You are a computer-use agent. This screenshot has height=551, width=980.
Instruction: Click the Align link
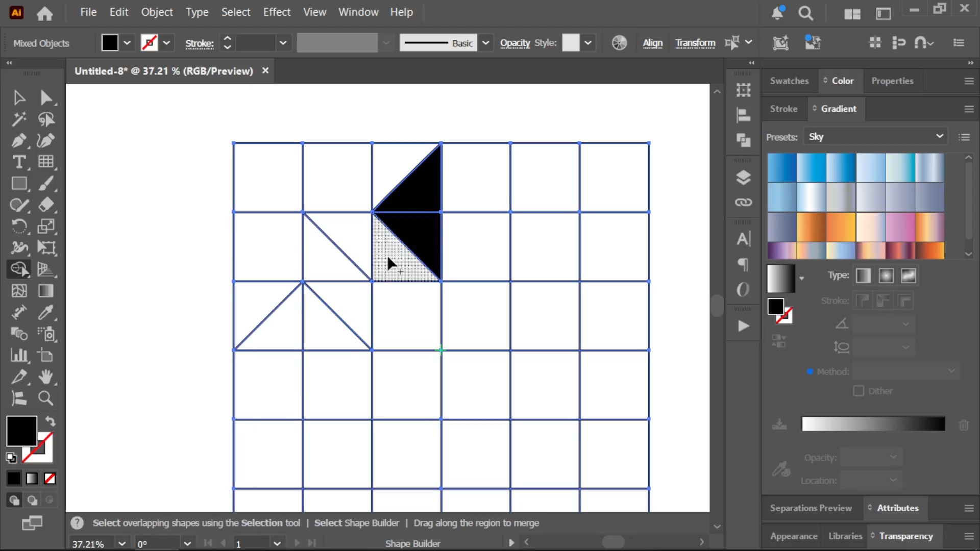coord(652,43)
